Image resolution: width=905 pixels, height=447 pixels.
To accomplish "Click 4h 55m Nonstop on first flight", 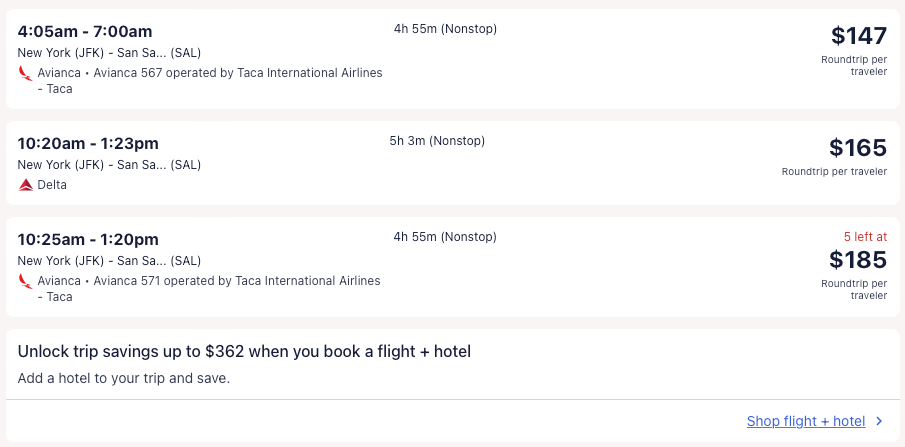I will point(445,29).
